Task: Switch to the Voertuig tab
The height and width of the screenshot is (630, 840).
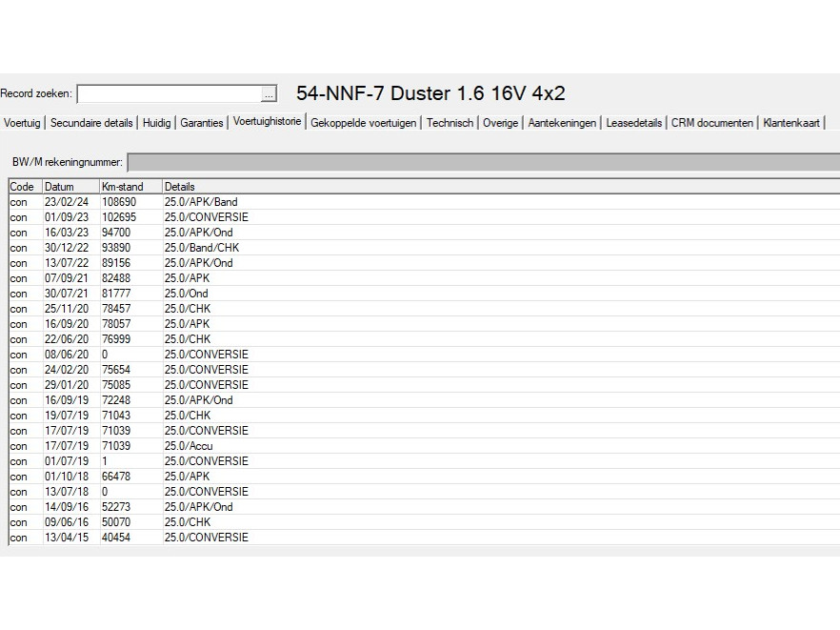Action: coord(22,123)
